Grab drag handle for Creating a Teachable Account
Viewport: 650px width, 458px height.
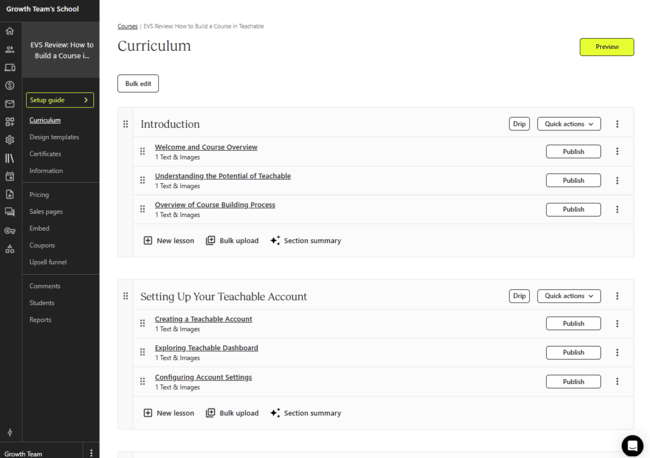point(142,323)
